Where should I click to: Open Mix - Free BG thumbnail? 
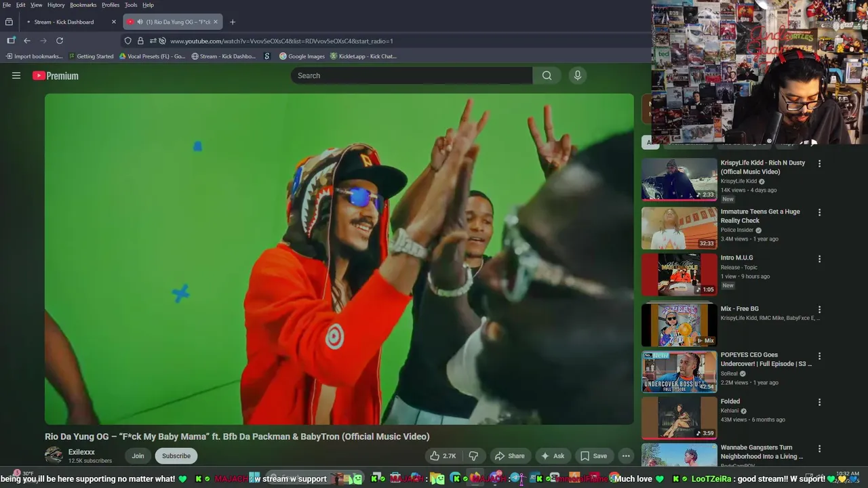pos(679,325)
